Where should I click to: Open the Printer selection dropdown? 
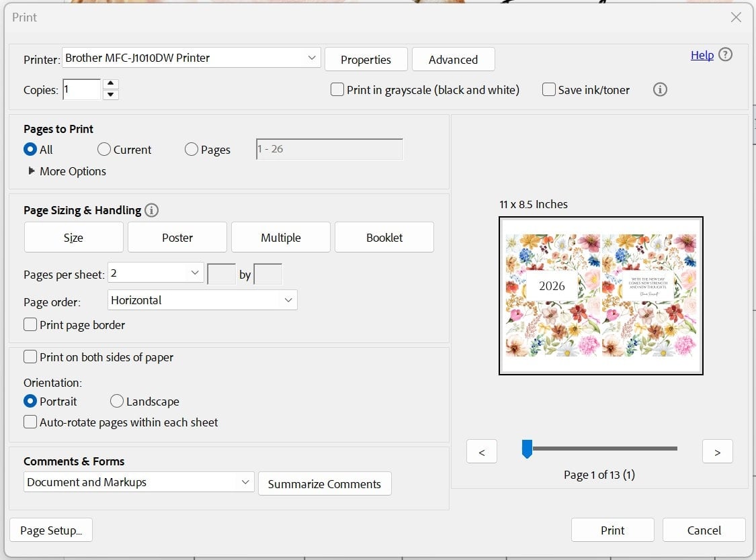pos(311,58)
